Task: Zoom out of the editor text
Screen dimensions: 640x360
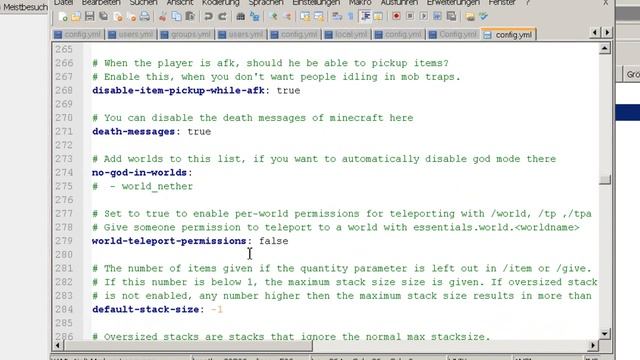Action: (x=287, y=16)
